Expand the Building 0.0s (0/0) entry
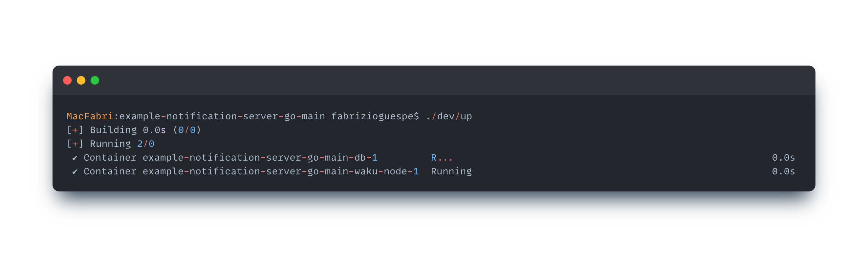 145,129
